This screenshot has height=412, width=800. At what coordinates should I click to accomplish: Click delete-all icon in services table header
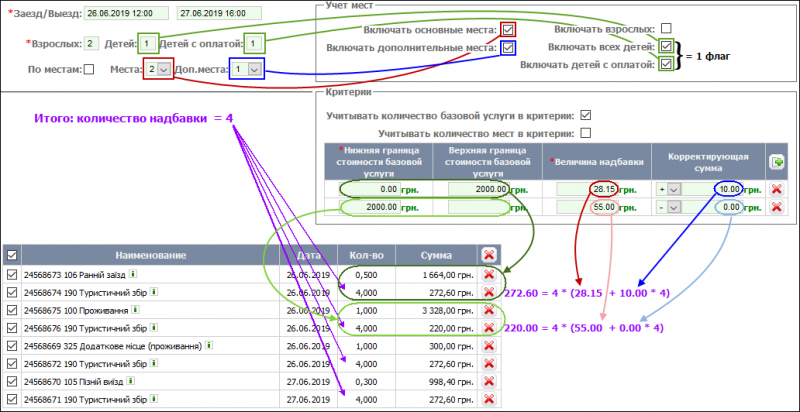(488, 255)
